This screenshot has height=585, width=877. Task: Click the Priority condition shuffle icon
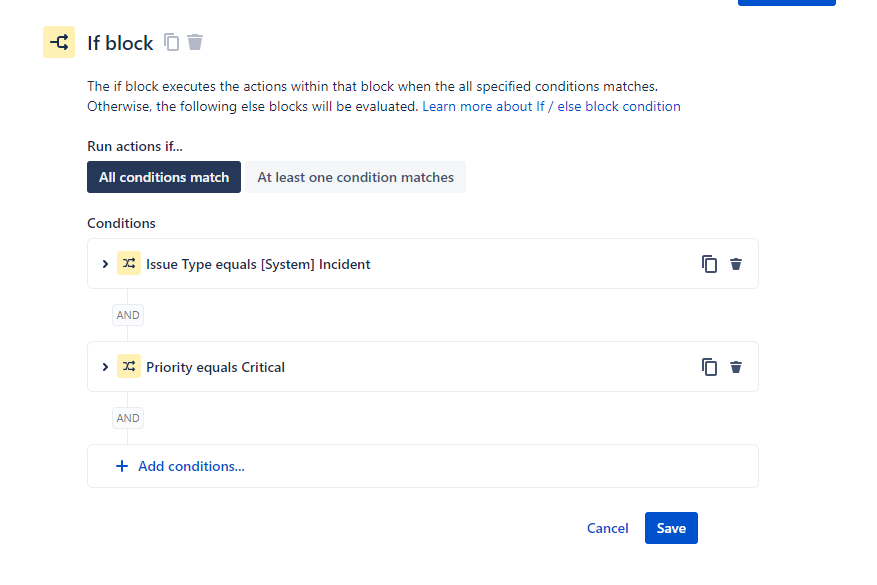point(129,367)
